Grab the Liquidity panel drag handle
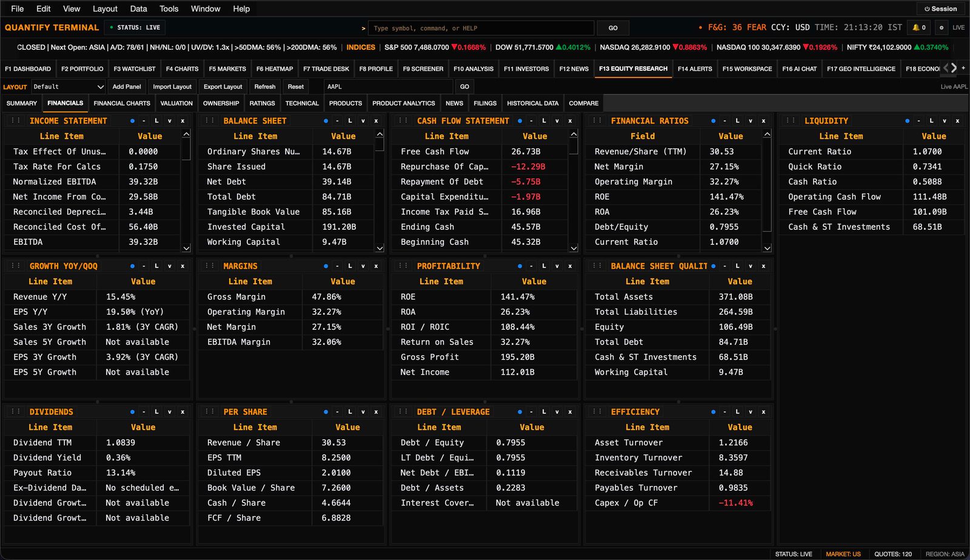This screenshot has width=970, height=560. coord(791,121)
